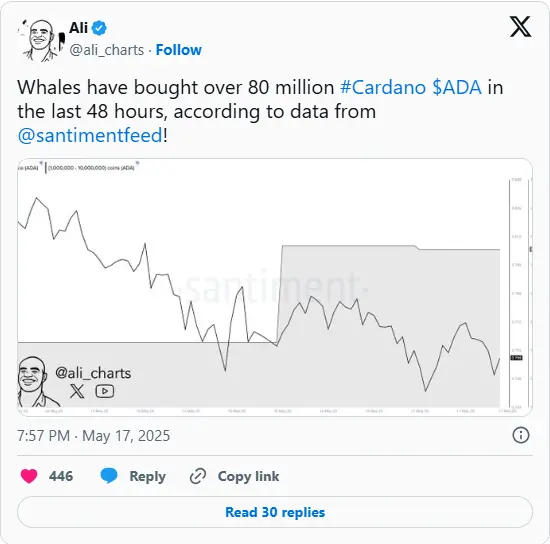Image resolution: width=550 pixels, height=544 pixels.
Task: Open the Santiment whale chart image
Action: (x=275, y=287)
